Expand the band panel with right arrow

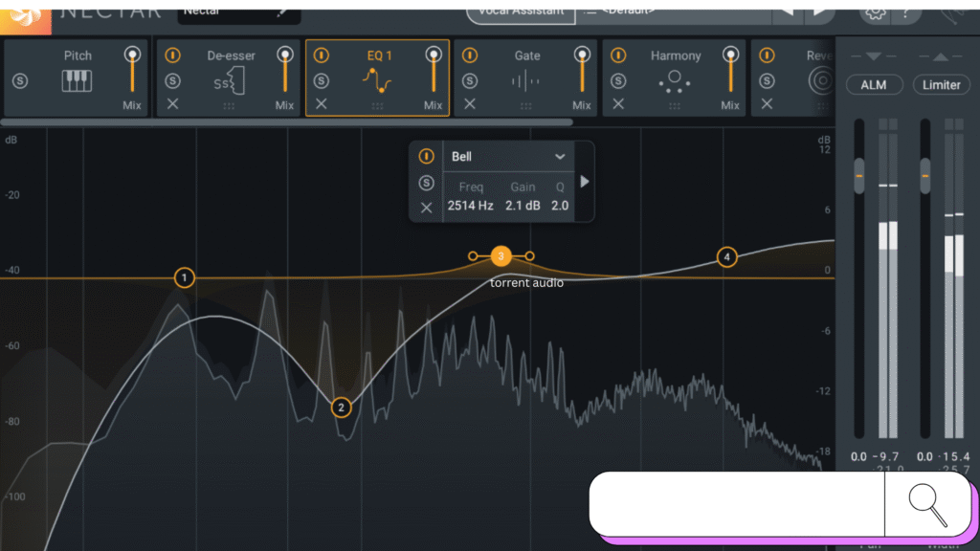click(x=585, y=181)
